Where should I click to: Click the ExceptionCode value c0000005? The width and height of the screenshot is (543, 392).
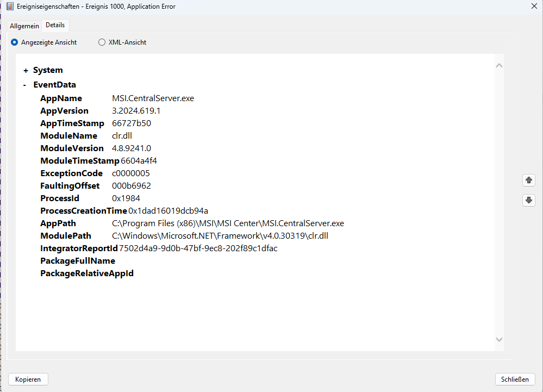click(x=131, y=173)
